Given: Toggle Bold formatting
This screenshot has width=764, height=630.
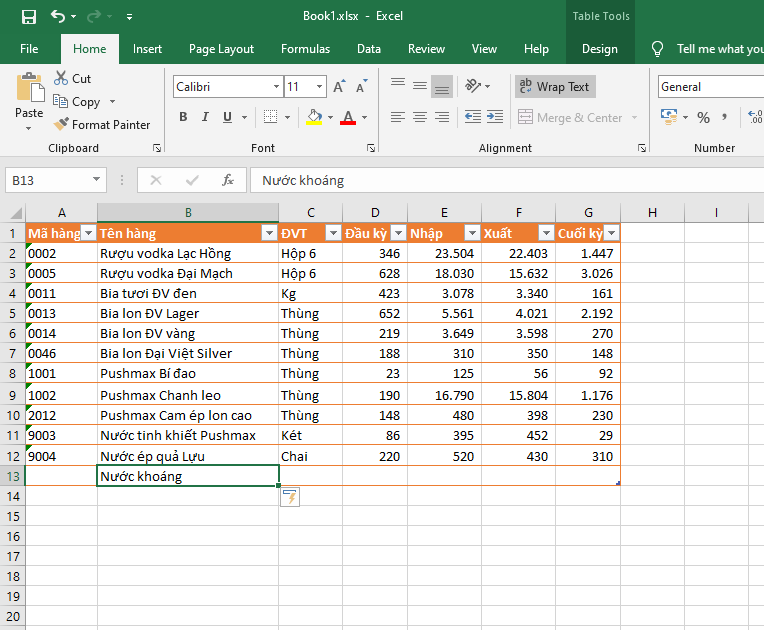Looking at the screenshot, I should coord(183,117).
